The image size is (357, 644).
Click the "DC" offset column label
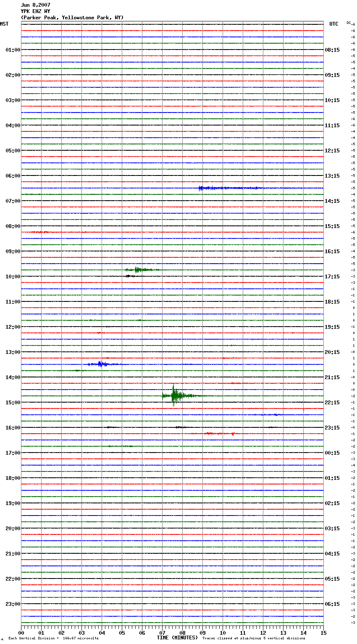[x=349, y=23]
